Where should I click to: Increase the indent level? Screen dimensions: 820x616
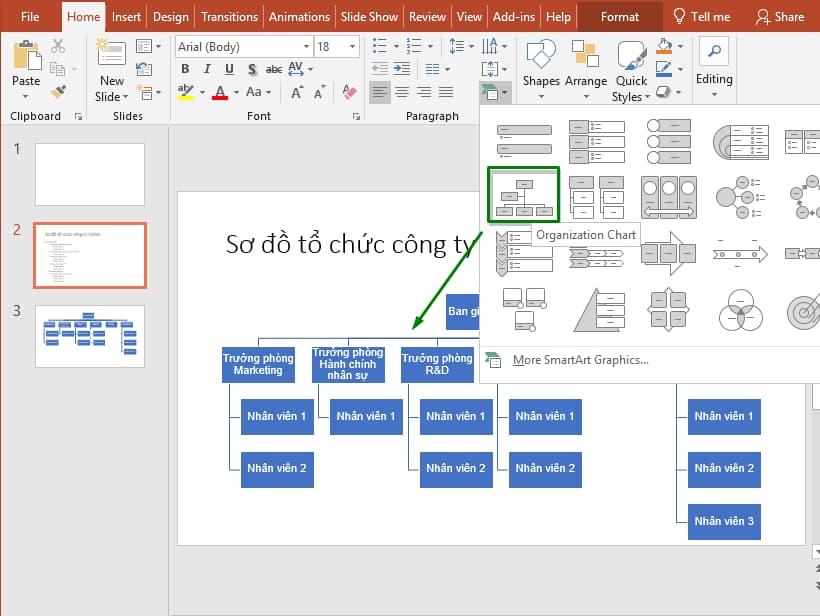(401, 68)
